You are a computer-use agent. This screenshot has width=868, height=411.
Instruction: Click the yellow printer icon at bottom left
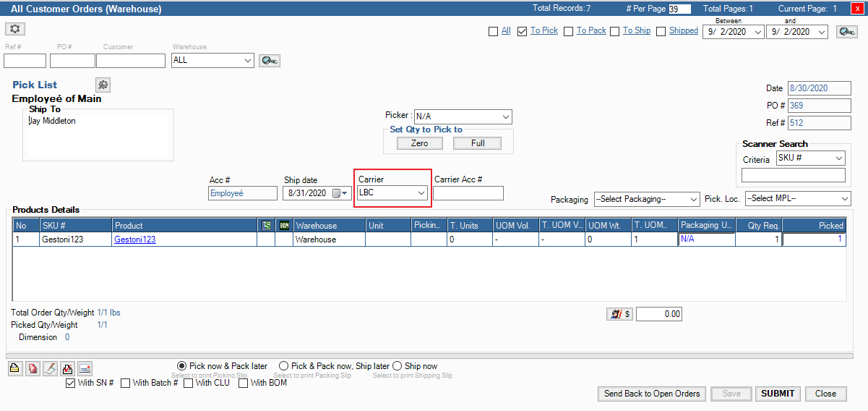coord(15,368)
